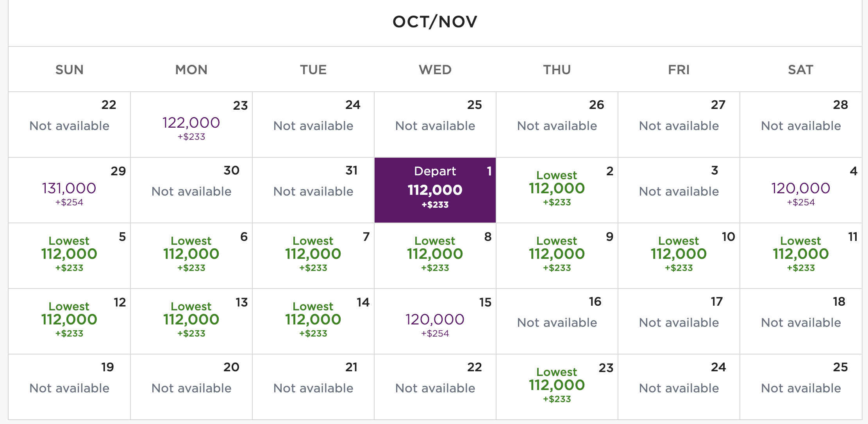
Task: Select Wednesday November 15 fare of 120,000
Action: coord(435,321)
